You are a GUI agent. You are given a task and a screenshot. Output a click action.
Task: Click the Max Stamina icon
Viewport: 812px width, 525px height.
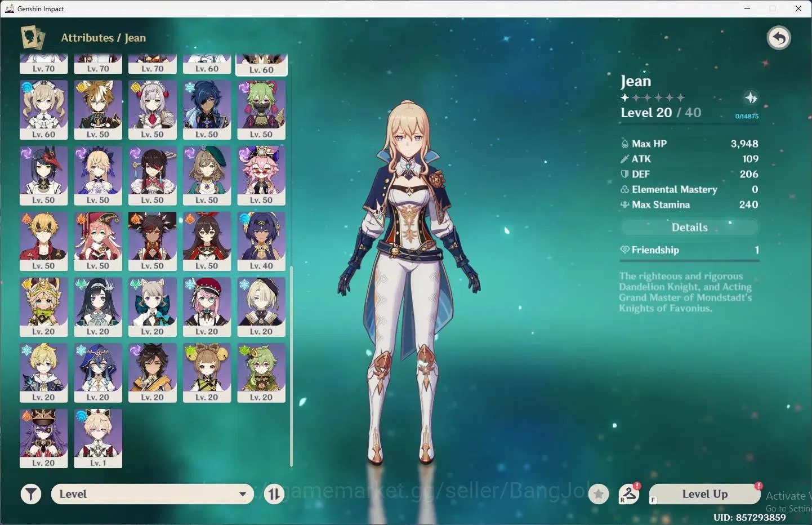point(624,204)
